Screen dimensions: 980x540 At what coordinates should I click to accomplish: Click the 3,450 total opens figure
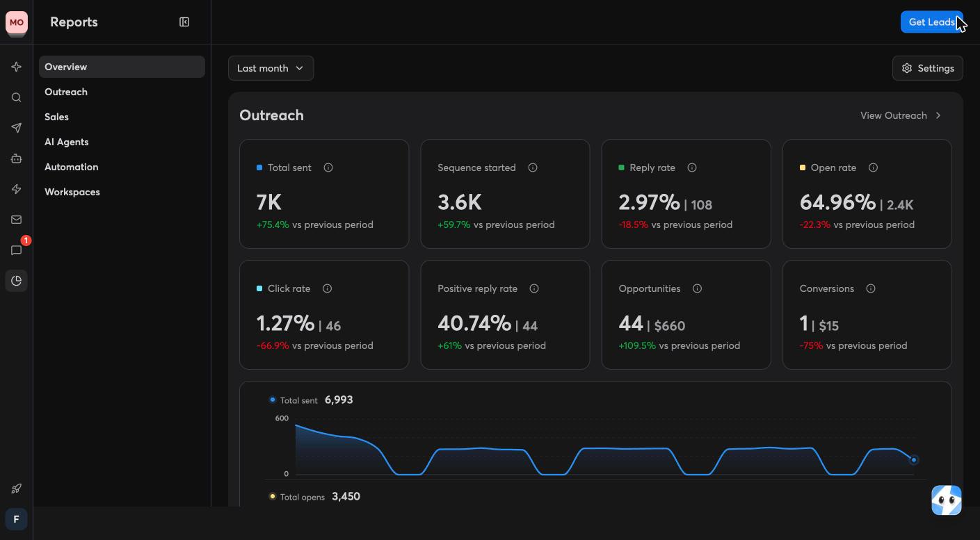pyautogui.click(x=346, y=496)
